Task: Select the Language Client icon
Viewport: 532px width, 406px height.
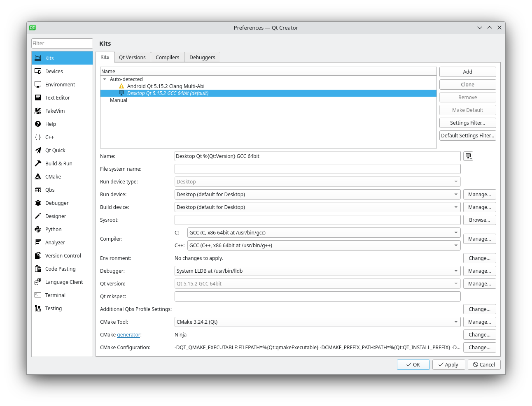Action: pyautogui.click(x=38, y=282)
